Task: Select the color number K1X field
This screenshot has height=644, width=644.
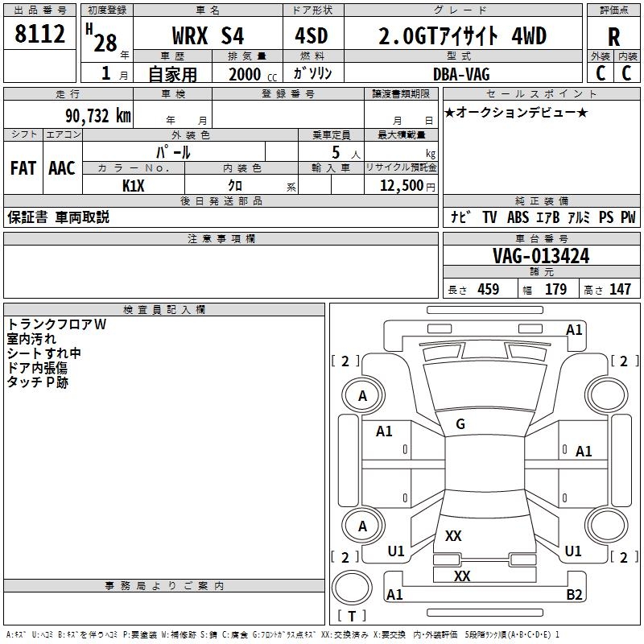Action: (134, 185)
